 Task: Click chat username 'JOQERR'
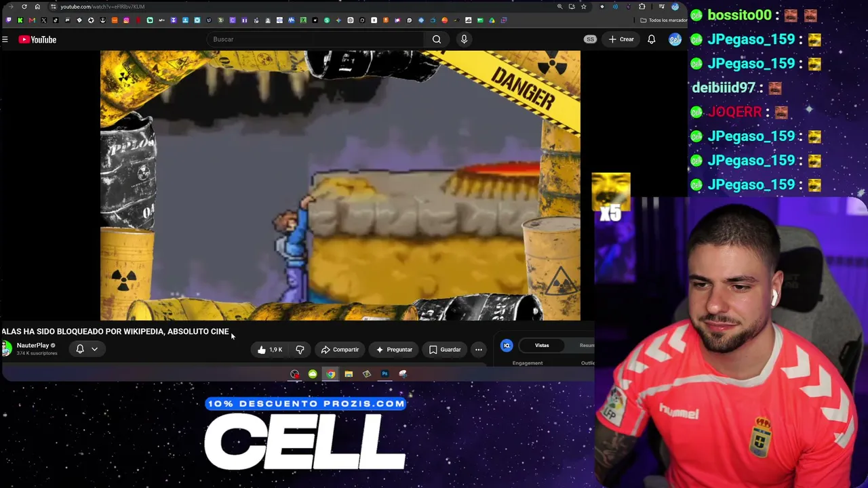click(734, 112)
